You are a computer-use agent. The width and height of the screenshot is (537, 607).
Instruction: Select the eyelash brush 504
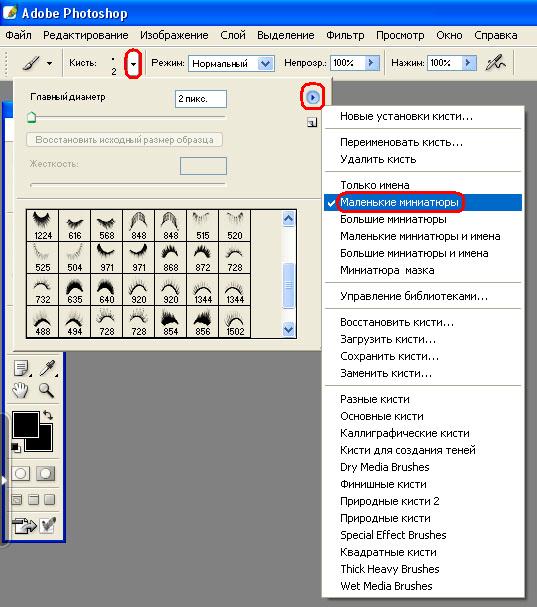[75, 258]
